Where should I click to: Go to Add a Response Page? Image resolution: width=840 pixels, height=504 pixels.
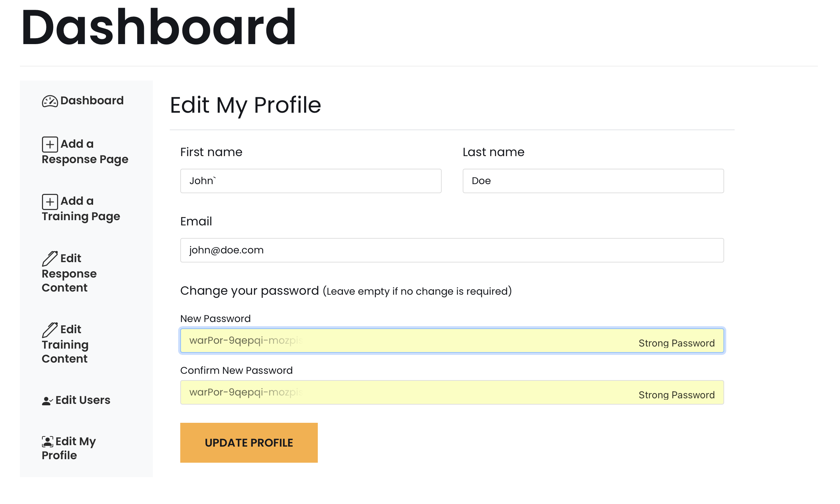tap(85, 152)
